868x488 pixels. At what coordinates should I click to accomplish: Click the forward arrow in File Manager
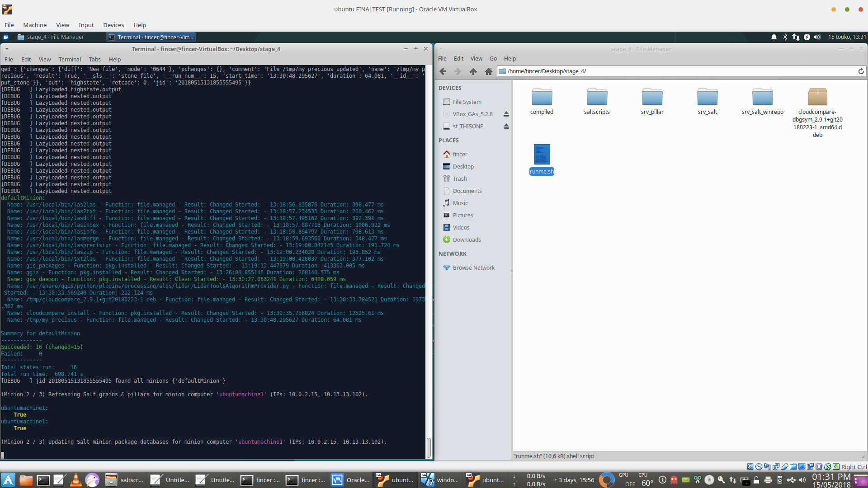(x=458, y=71)
